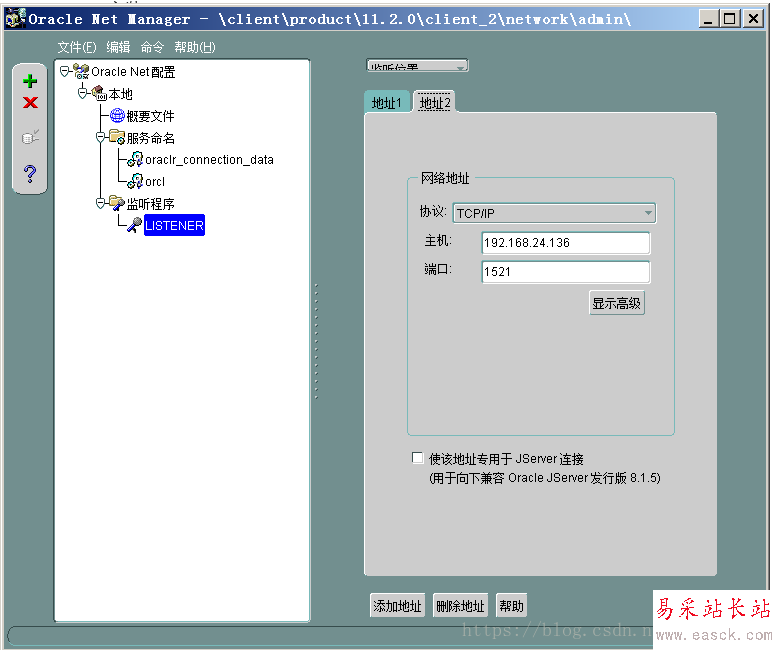This screenshot has height=650, width=773.
Task: Open the 编辑 menu
Action: (x=118, y=47)
